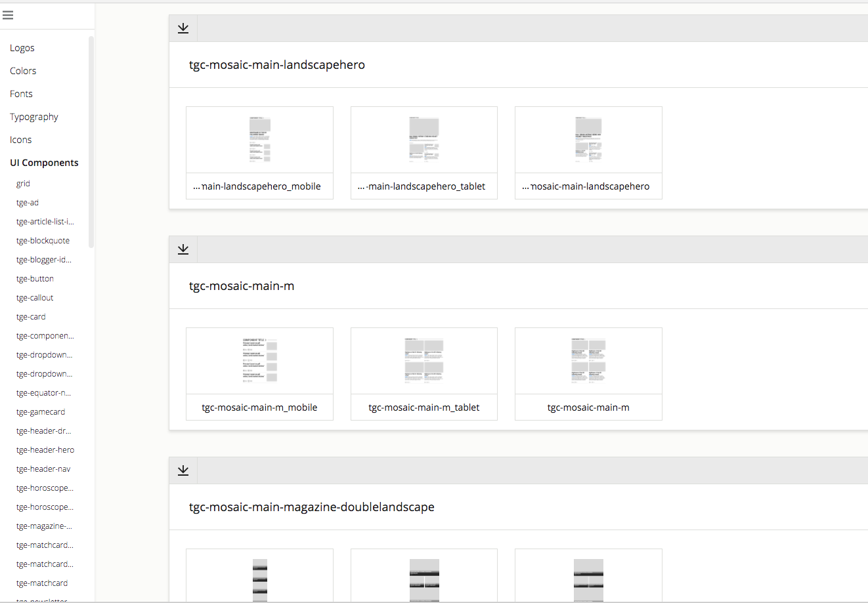The image size is (868, 603).
Task: Open the Logos section
Action: pos(22,48)
